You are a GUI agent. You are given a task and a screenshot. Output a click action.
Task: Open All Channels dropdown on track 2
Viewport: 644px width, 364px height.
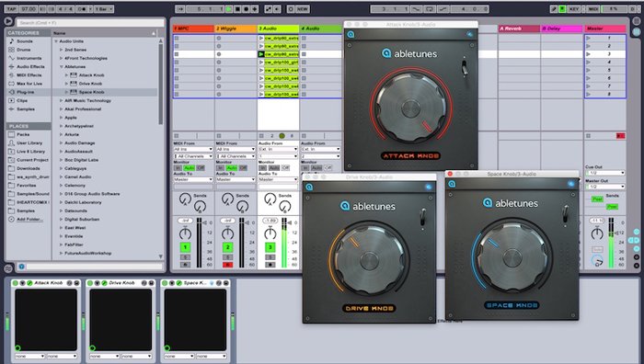(x=236, y=156)
